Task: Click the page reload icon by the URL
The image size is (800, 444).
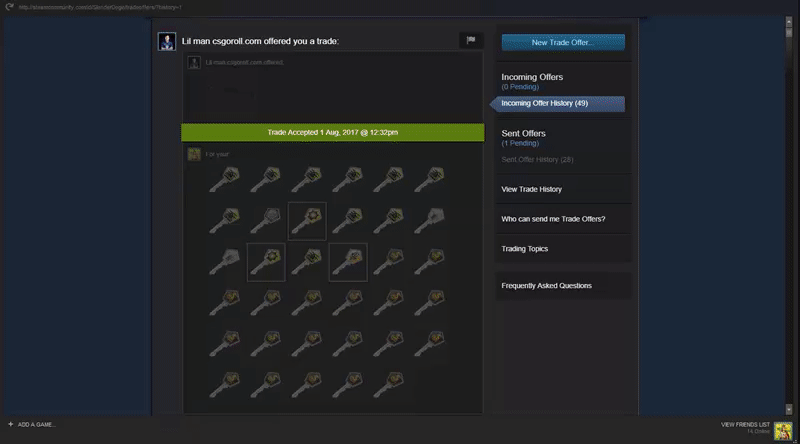Action: (9, 7)
